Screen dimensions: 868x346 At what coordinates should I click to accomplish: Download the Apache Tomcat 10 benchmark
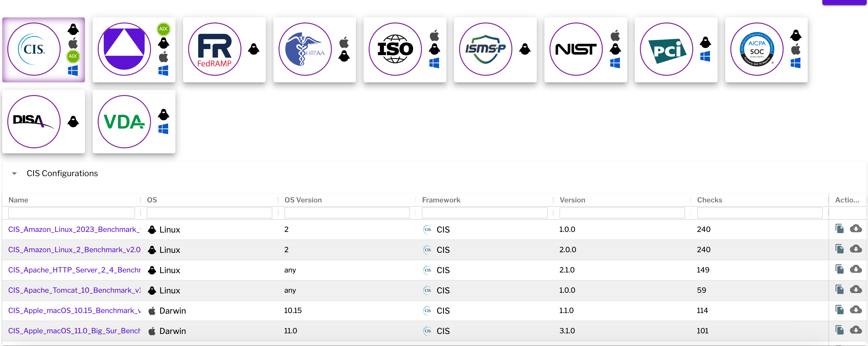pyautogui.click(x=856, y=289)
